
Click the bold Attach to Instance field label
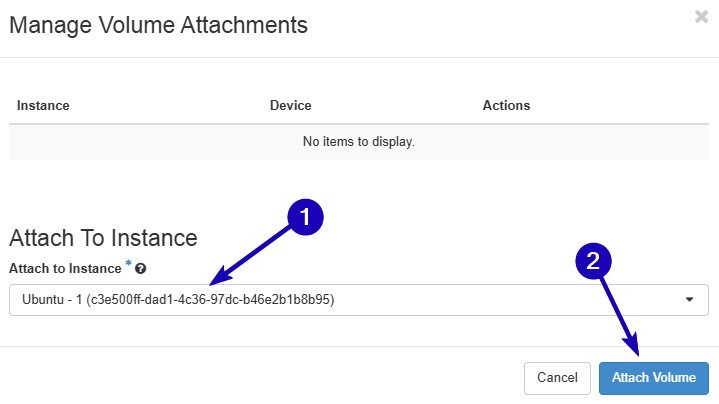65,268
